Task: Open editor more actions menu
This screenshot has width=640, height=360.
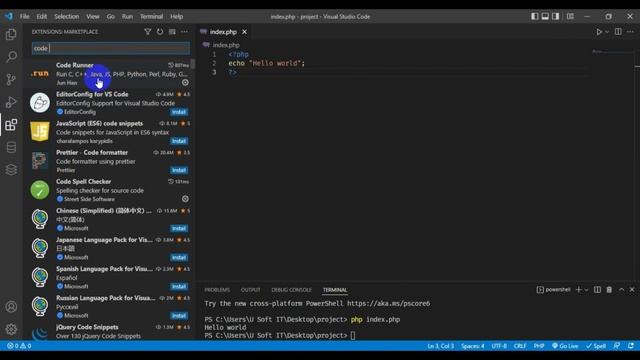Action: pyautogui.click(x=631, y=32)
